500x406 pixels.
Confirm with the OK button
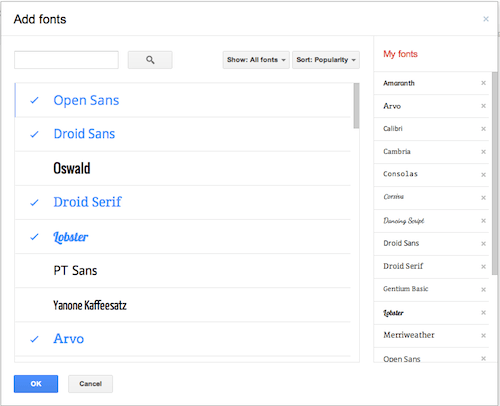tap(36, 384)
